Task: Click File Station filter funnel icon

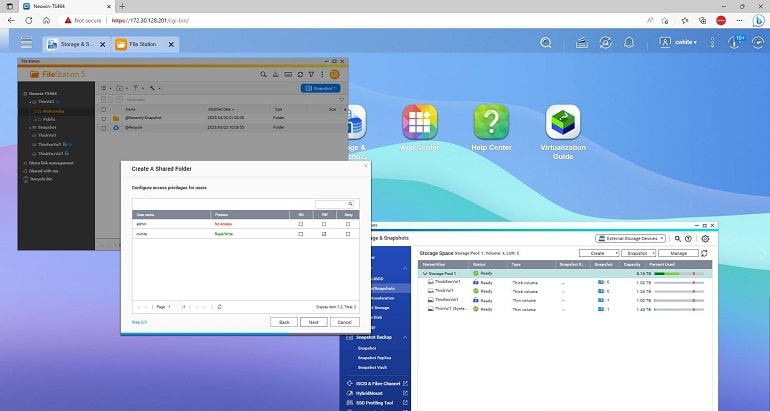Action: pos(311,74)
